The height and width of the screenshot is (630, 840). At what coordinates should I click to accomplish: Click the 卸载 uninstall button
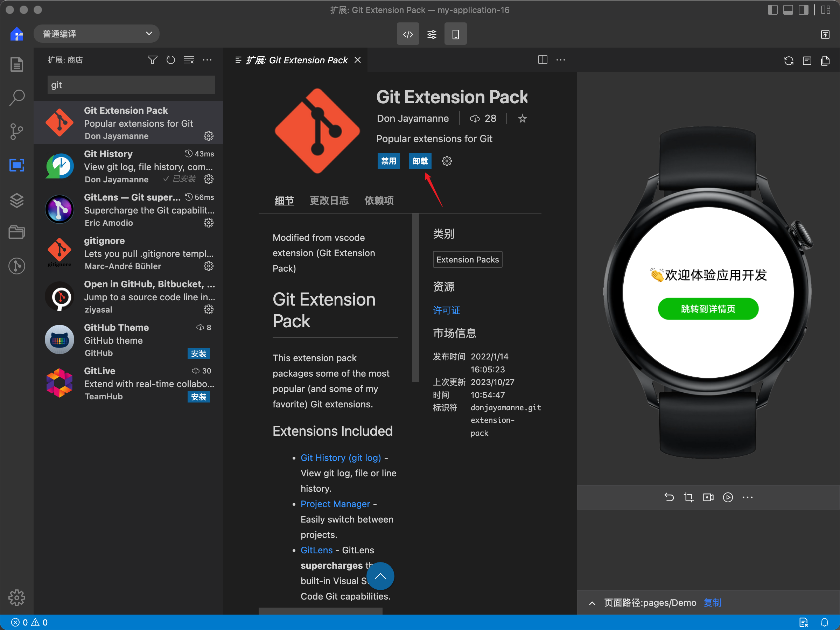420,161
